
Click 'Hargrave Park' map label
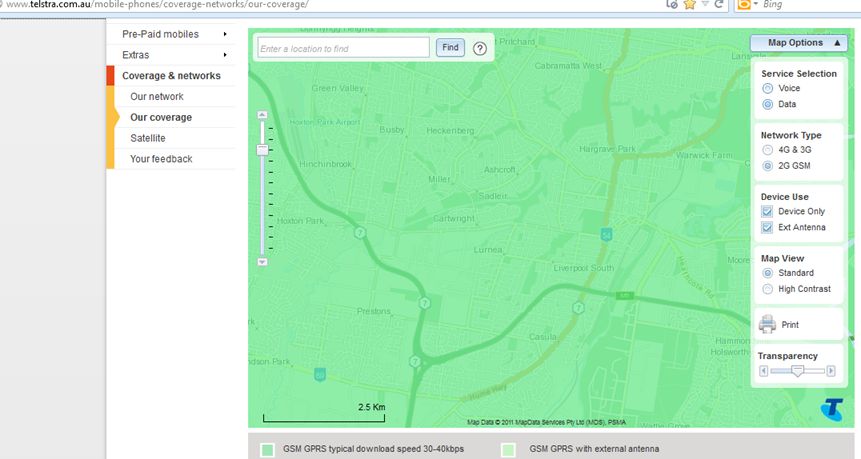coord(607,149)
